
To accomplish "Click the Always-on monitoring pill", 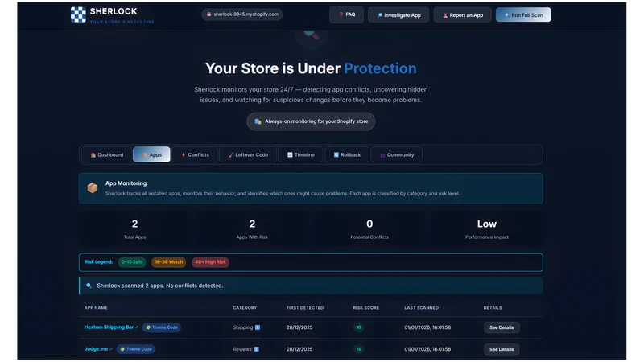I will tap(311, 121).
